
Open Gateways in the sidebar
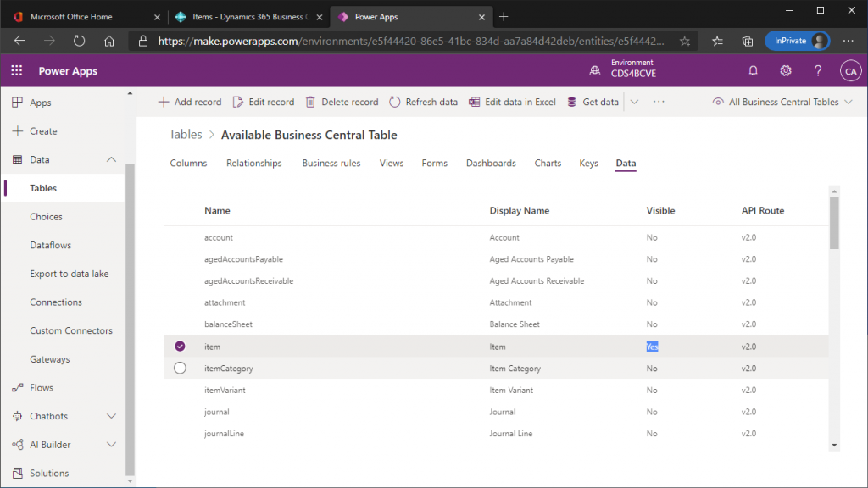click(50, 359)
